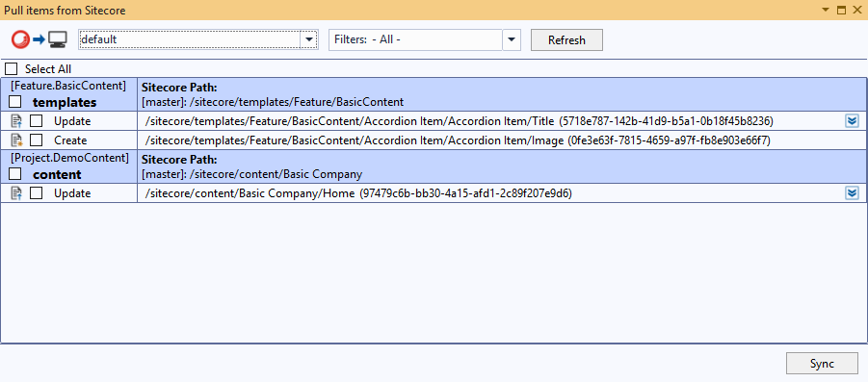Click the Create label on the Image row
The image size is (868, 382).
(x=70, y=141)
